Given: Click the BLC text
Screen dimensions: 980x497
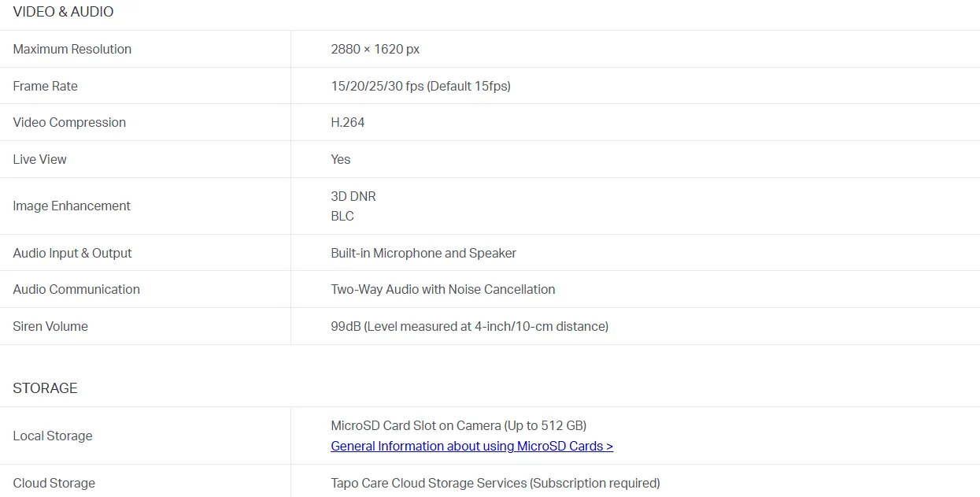Looking at the screenshot, I should point(342,216).
